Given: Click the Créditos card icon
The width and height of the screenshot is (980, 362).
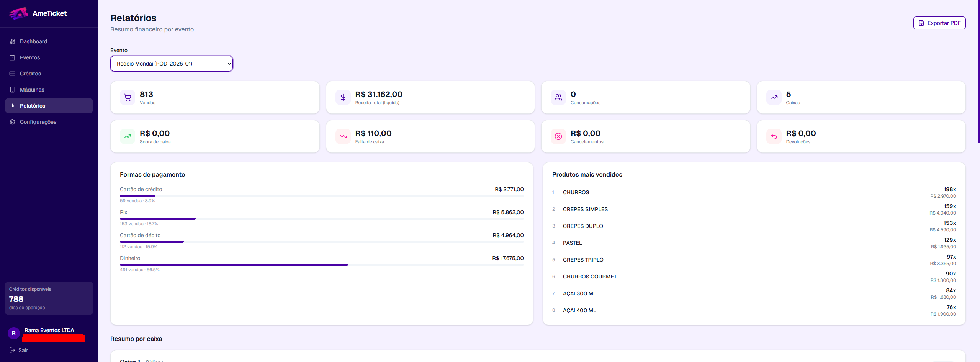Looking at the screenshot, I should click(12, 74).
